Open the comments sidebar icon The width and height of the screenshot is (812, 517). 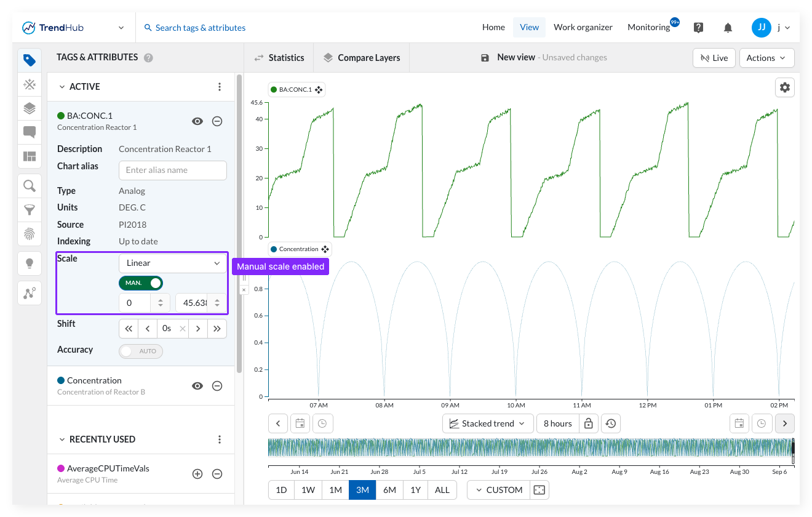[x=30, y=132]
